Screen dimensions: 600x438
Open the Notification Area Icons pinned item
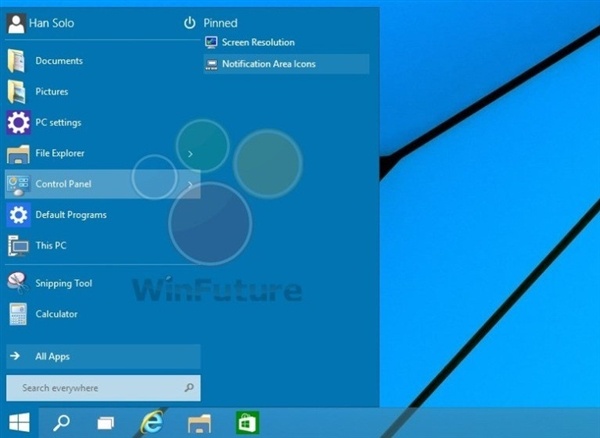(x=287, y=64)
